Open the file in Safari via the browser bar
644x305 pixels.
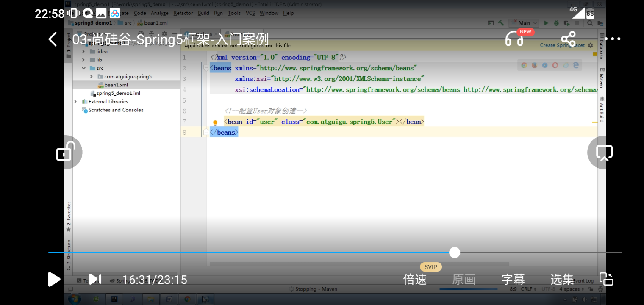coord(545,65)
